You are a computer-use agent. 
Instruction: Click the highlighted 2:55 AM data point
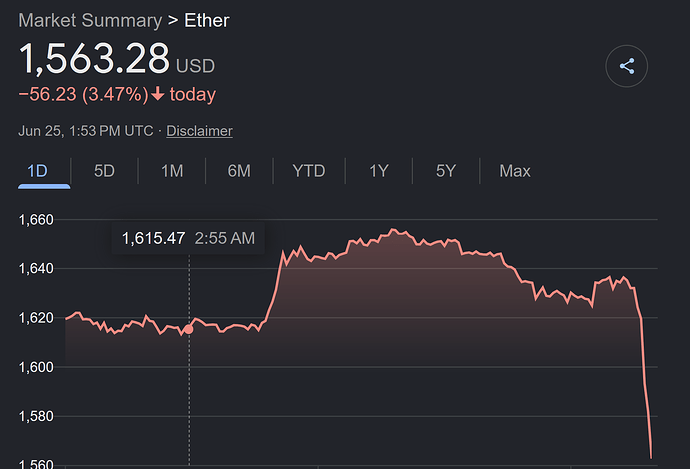pyautogui.click(x=188, y=329)
